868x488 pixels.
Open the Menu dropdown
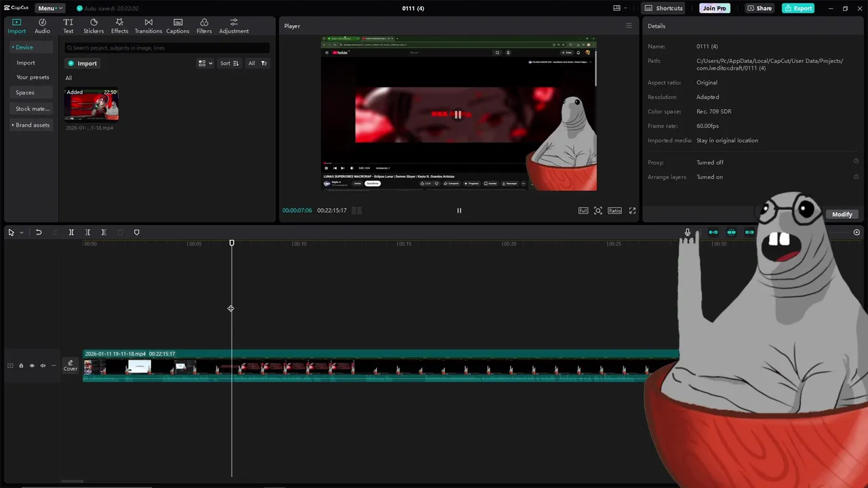50,8
